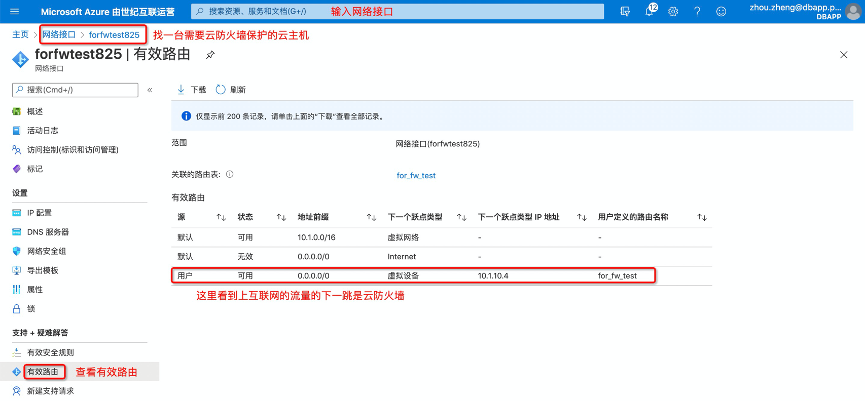
Task: Select 有效安全规则 in sidebar
Action: pos(50,352)
